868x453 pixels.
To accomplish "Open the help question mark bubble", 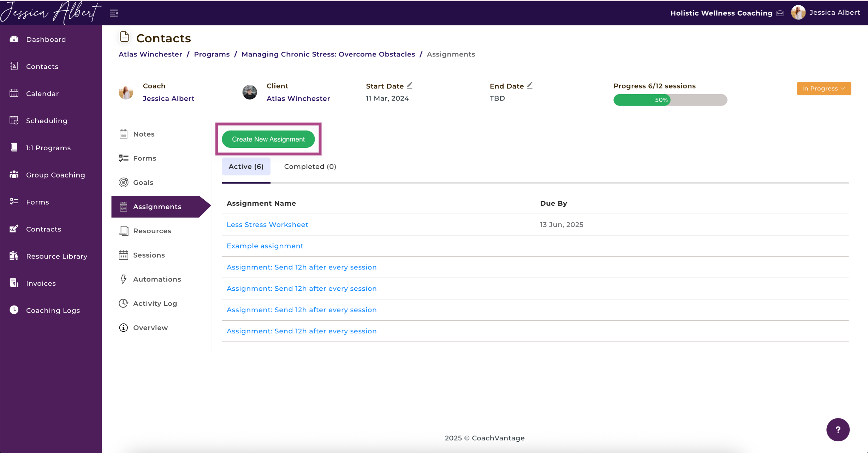I will [x=838, y=429].
